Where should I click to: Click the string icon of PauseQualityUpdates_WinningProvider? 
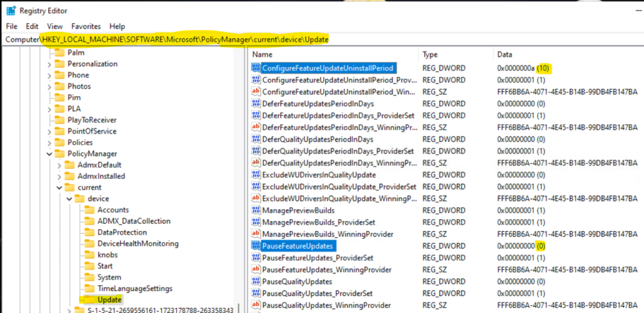point(256,305)
